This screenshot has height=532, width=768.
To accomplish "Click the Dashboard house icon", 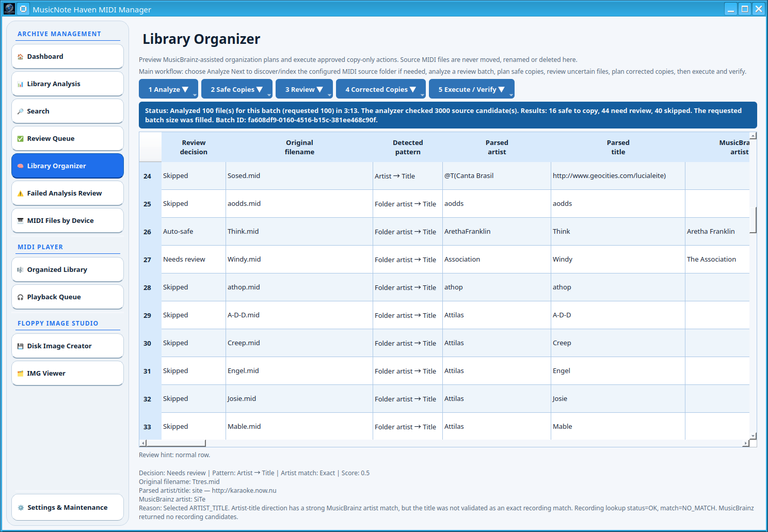I will tap(21, 57).
